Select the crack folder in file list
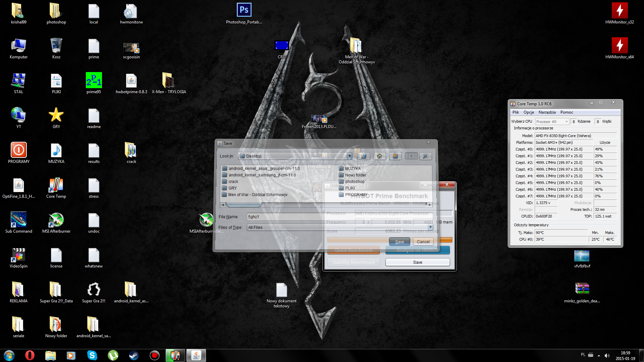Viewport: 644px width, 362px height. coord(230,181)
